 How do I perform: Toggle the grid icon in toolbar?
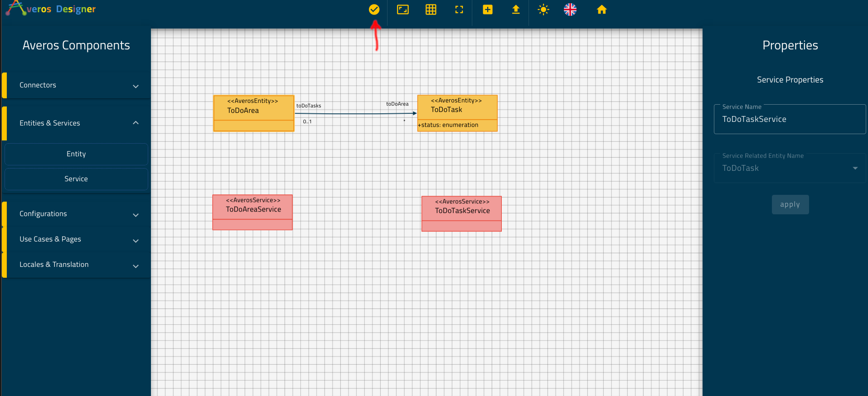click(x=431, y=10)
